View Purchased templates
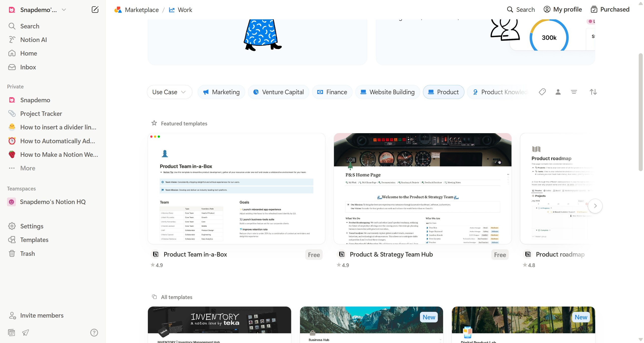Image resolution: width=644 pixels, height=343 pixels. [610, 10]
